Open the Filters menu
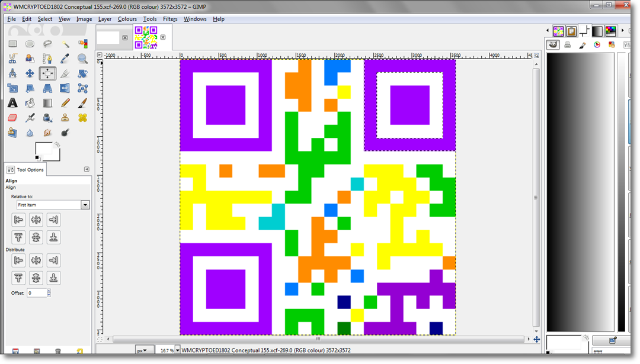 [170, 19]
